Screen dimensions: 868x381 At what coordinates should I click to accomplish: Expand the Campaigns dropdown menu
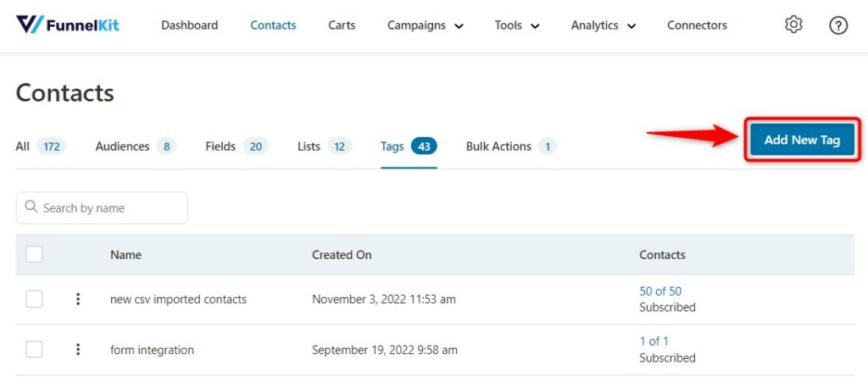[426, 25]
